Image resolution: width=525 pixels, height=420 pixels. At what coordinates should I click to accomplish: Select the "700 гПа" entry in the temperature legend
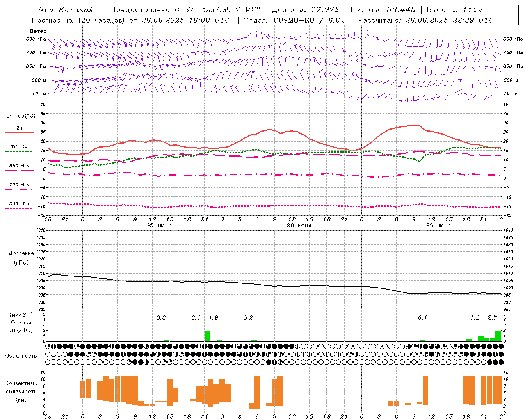pos(19,185)
